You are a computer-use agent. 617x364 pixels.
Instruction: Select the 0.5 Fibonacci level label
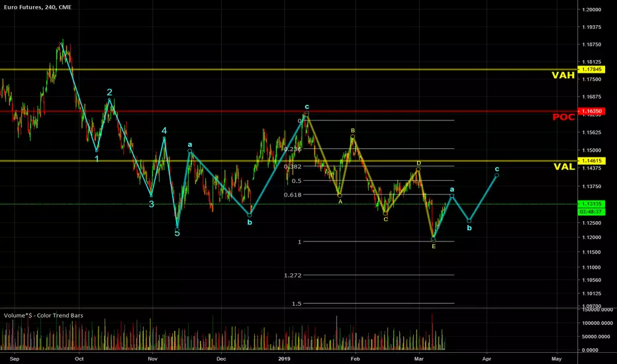pos(297,181)
